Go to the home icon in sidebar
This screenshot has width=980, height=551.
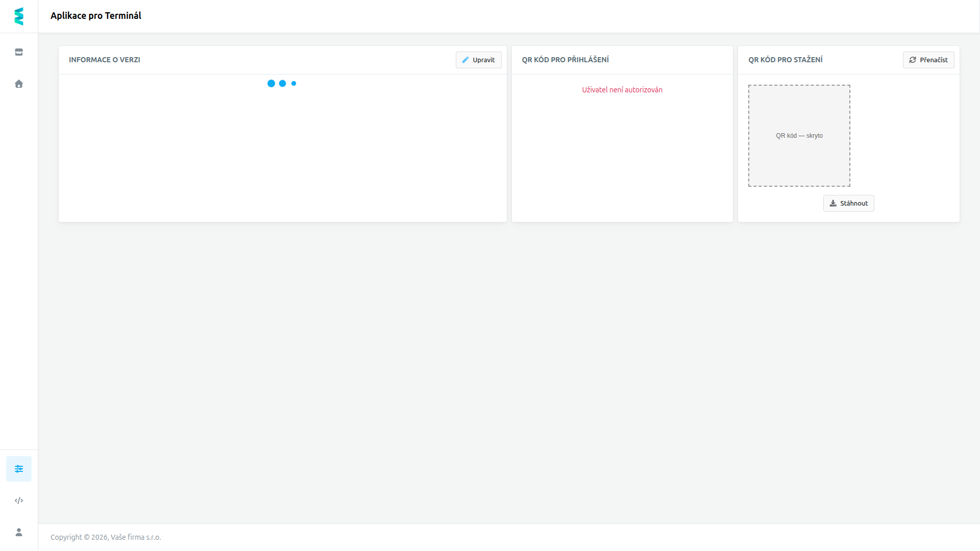(19, 84)
